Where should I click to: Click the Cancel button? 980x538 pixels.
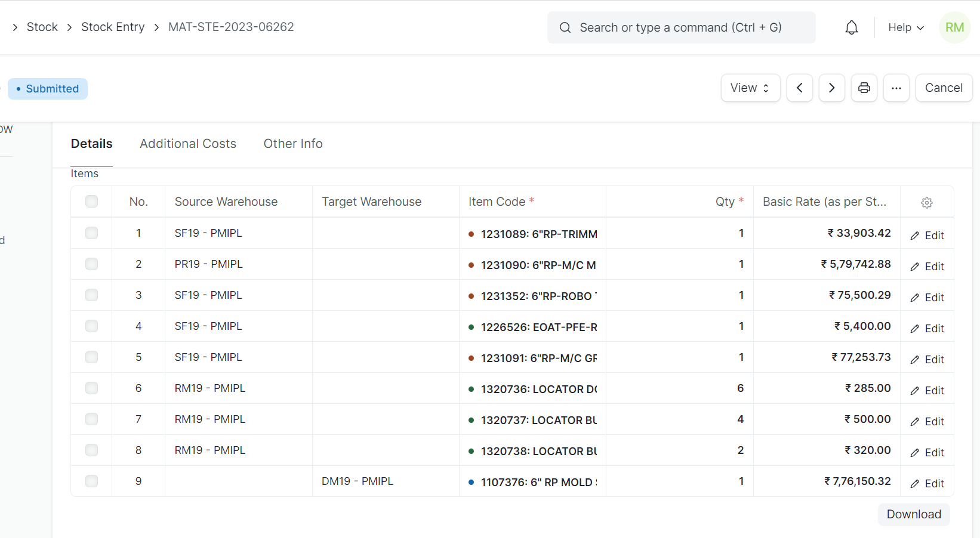[x=944, y=88]
